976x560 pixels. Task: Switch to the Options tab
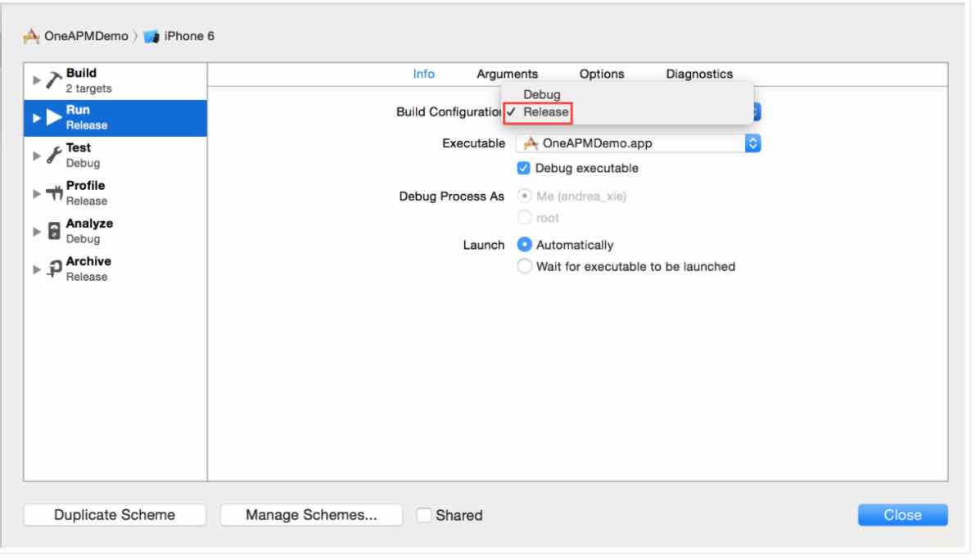[x=601, y=74]
